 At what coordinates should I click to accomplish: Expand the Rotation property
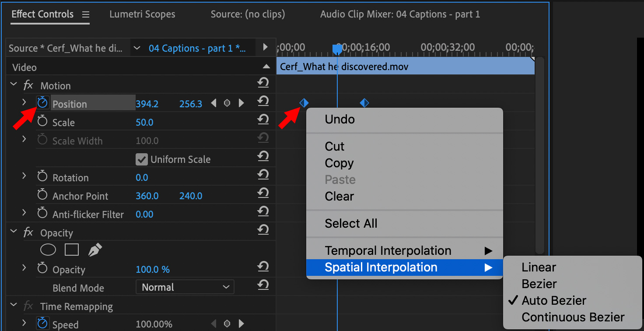click(24, 176)
